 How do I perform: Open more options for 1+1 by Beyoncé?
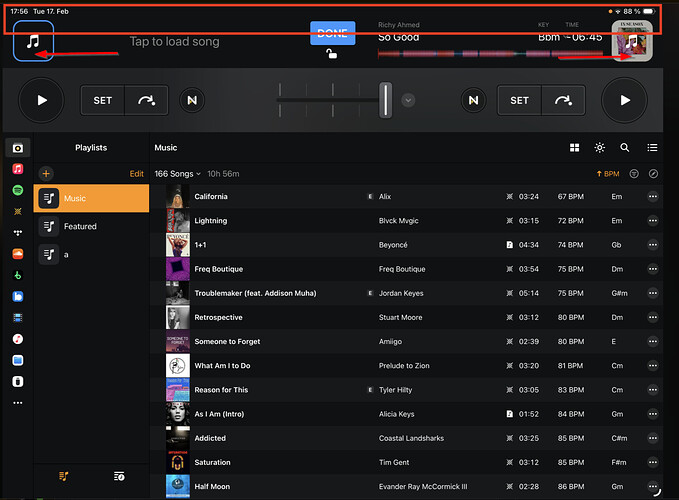click(653, 245)
